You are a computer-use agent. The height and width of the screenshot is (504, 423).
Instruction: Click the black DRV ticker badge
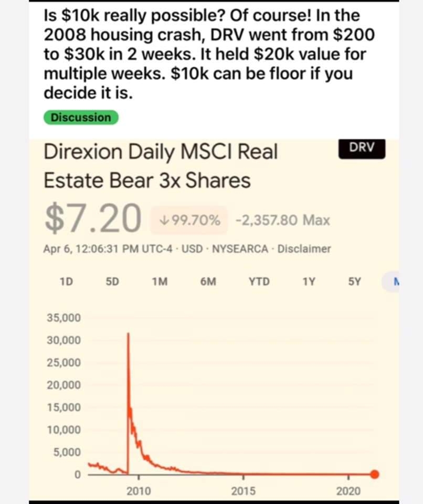click(362, 148)
